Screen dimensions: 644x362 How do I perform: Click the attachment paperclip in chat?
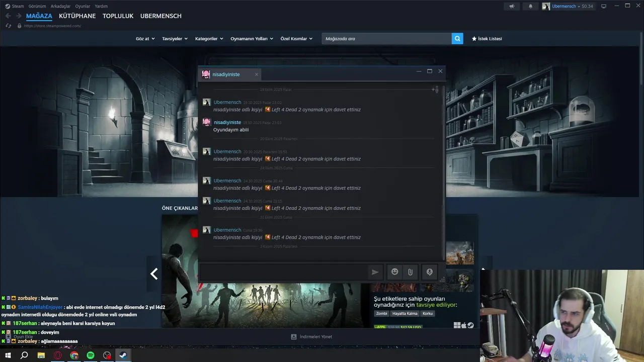coord(411,272)
